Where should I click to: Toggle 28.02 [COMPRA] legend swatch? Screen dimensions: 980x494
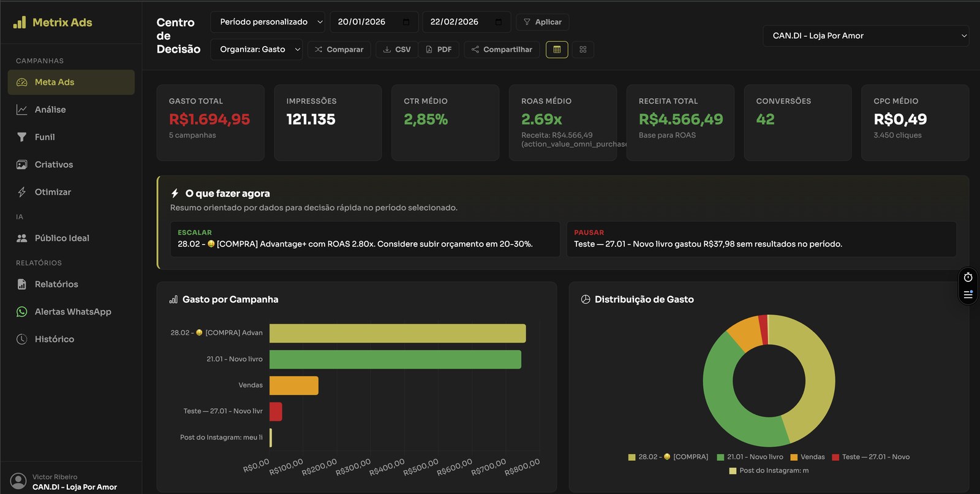pos(631,457)
